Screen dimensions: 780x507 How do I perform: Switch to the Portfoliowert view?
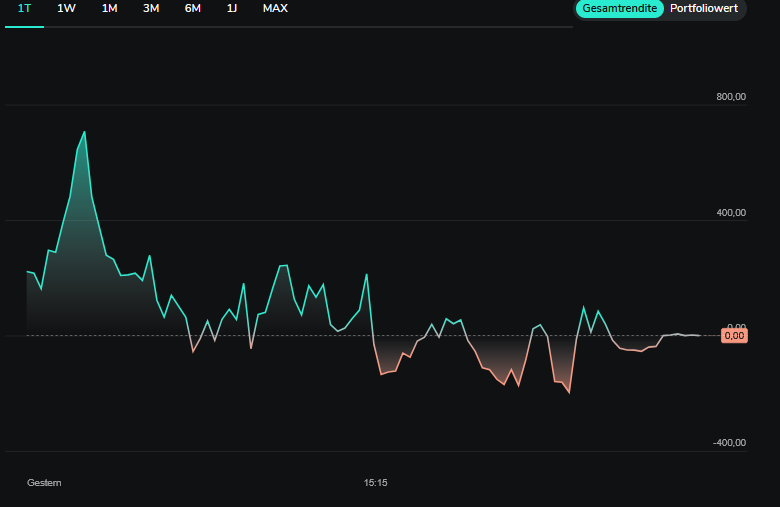point(703,8)
